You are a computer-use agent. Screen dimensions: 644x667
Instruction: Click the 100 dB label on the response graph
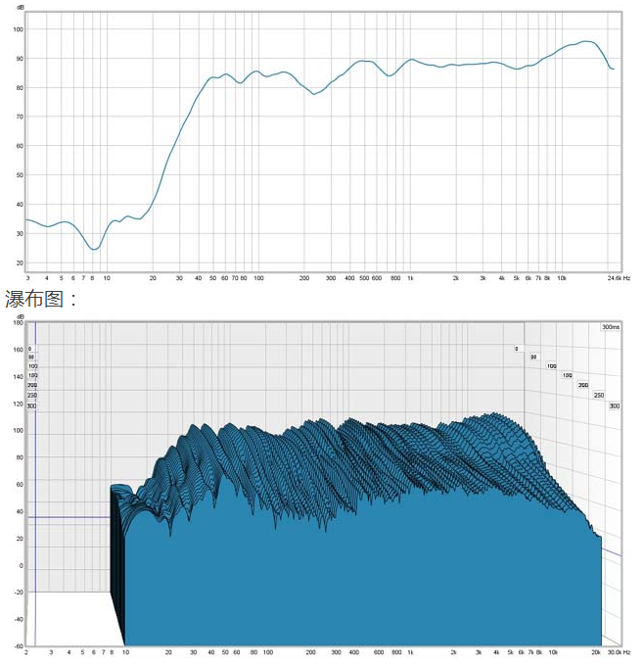(x=18, y=29)
